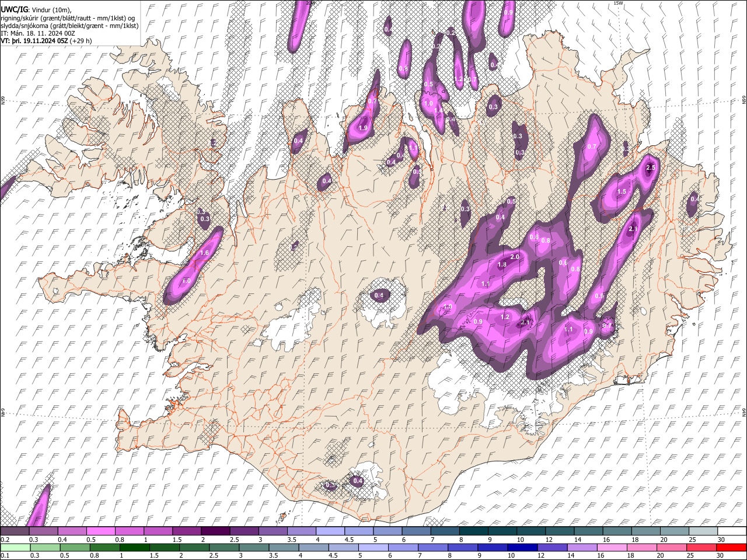Click the "0.4" label in the upper legend scale
Image resolution: width=747 pixels, height=560 pixels.
point(62,540)
